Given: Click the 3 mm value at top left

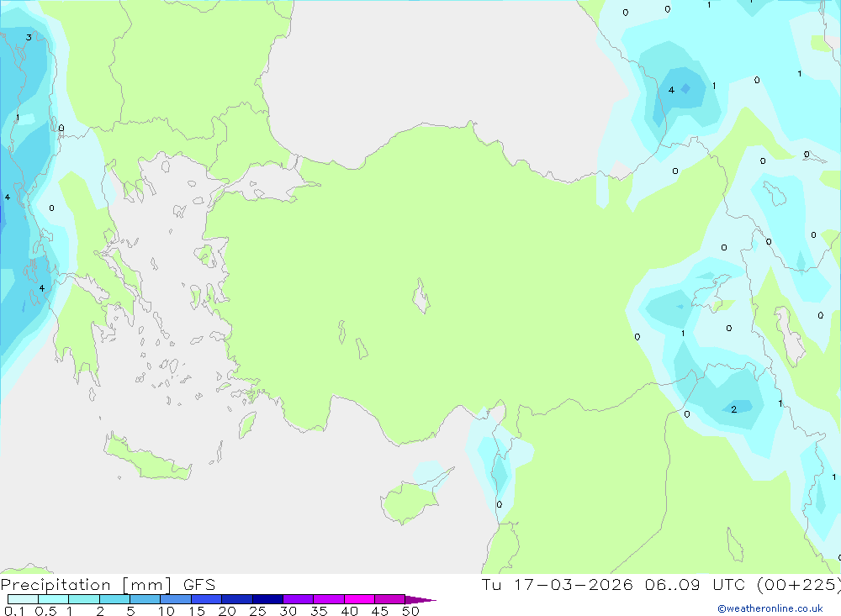Looking at the screenshot, I should (x=29, y=38).
